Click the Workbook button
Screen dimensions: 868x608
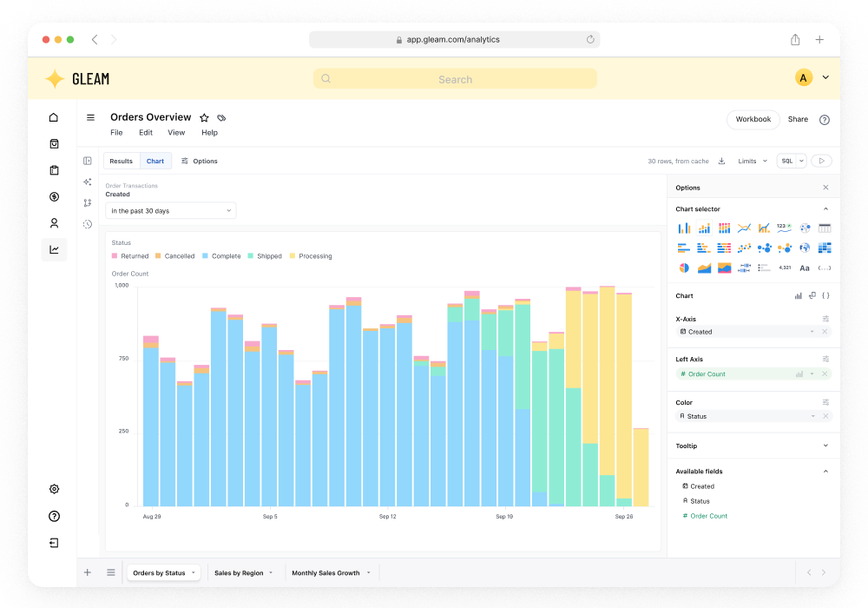pos(753,119)
